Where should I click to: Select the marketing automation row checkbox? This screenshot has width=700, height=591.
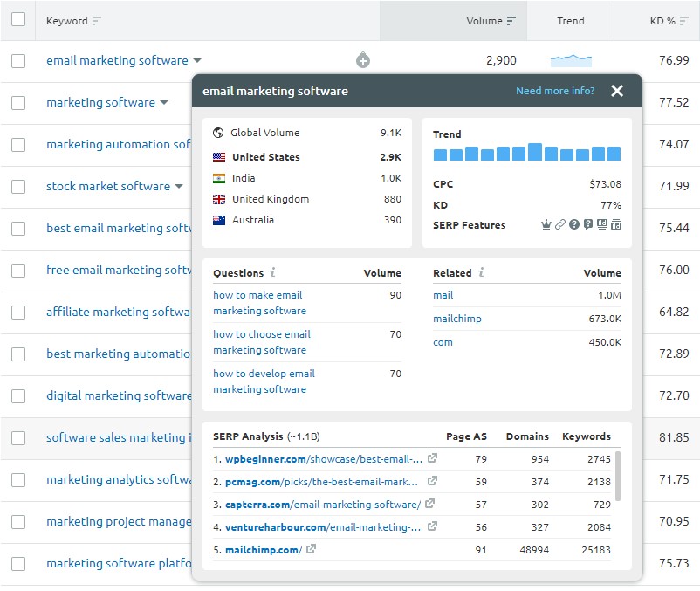coord(18,145)
